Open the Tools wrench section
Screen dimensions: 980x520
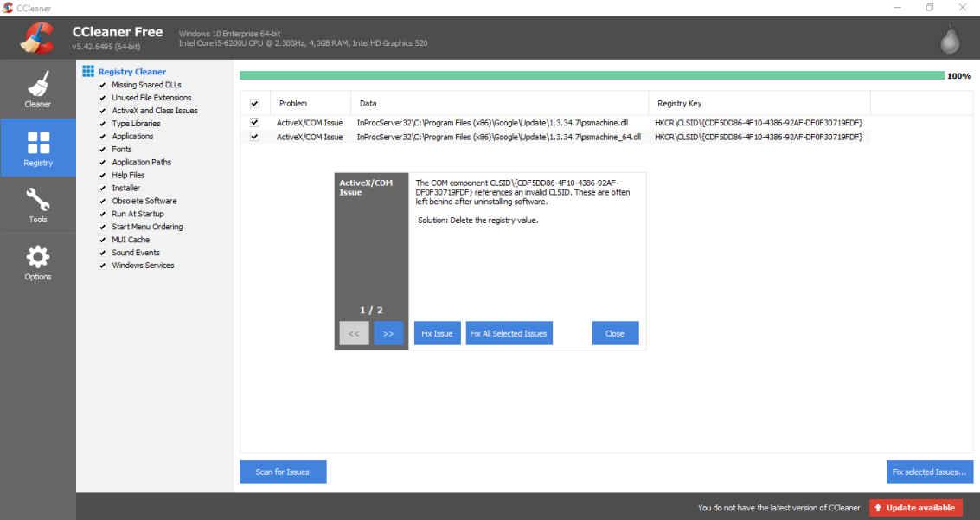(37, 206)
